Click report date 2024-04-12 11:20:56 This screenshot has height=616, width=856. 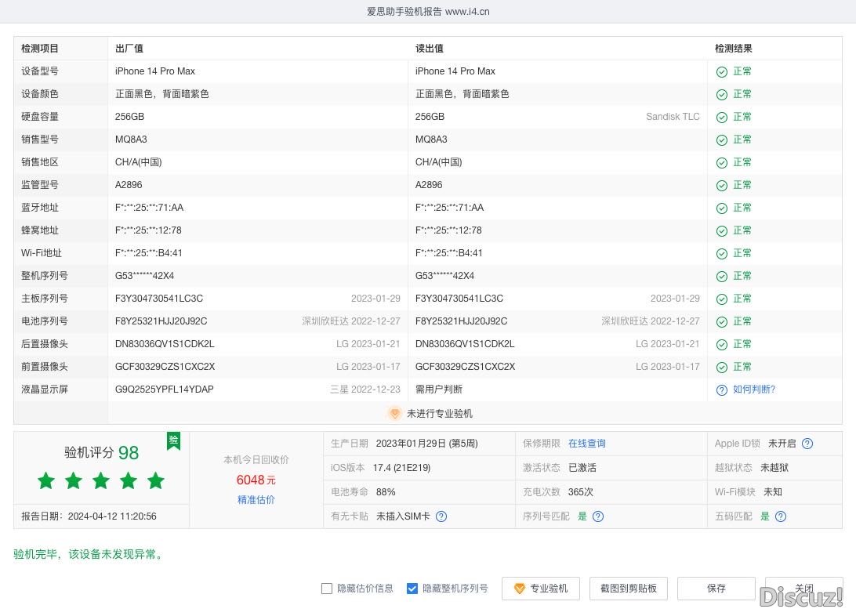(x=112, y=516)
